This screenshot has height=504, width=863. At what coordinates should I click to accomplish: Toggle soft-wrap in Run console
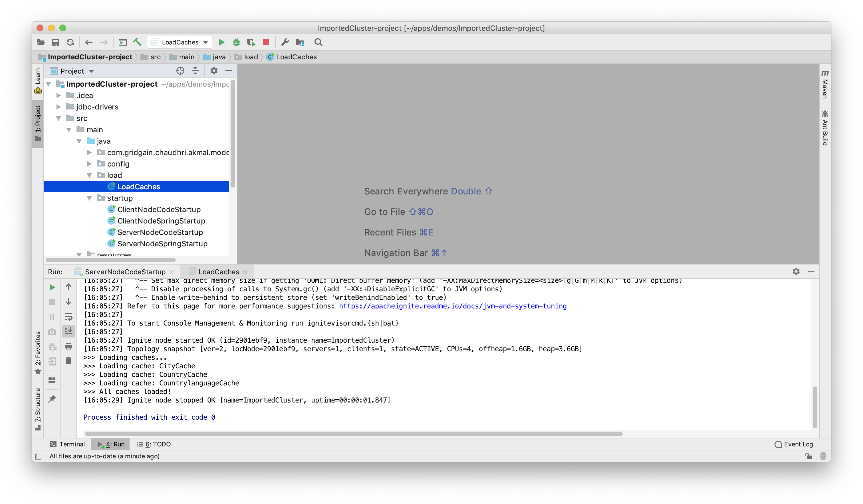68,316
